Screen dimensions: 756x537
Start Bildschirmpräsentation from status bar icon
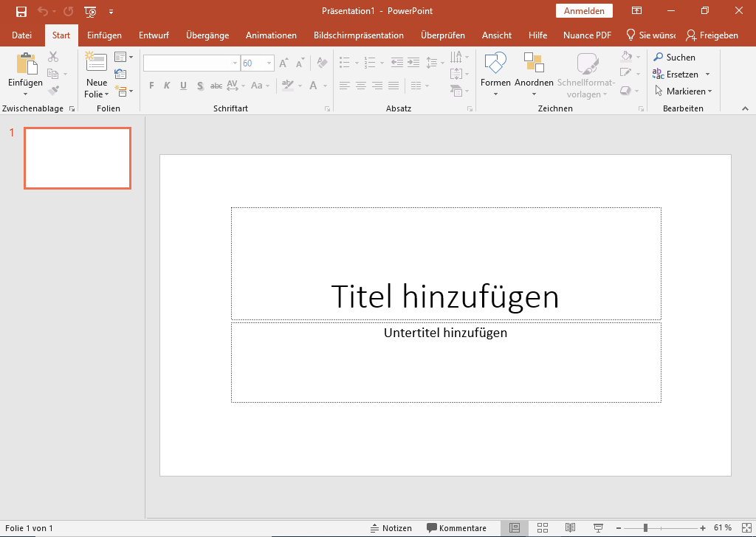597,527
